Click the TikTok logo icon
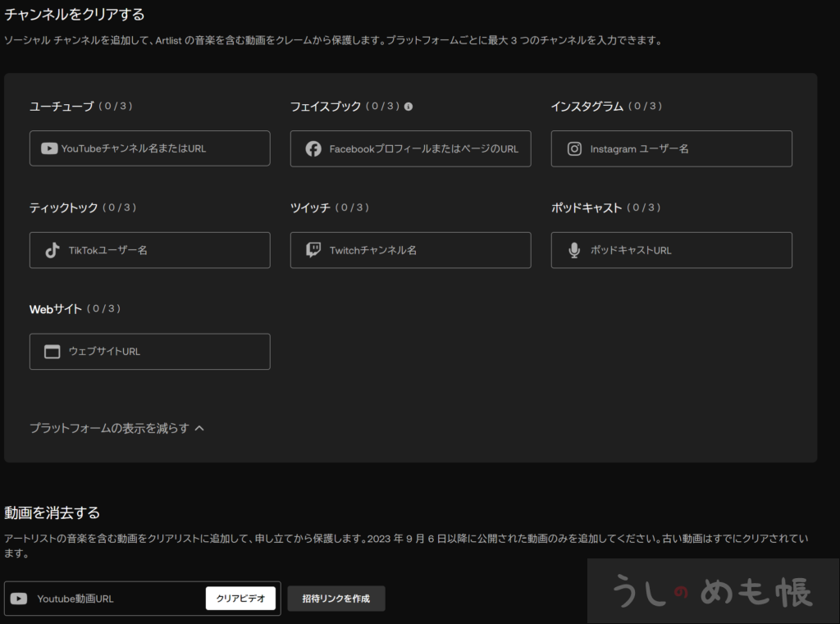 52,250
